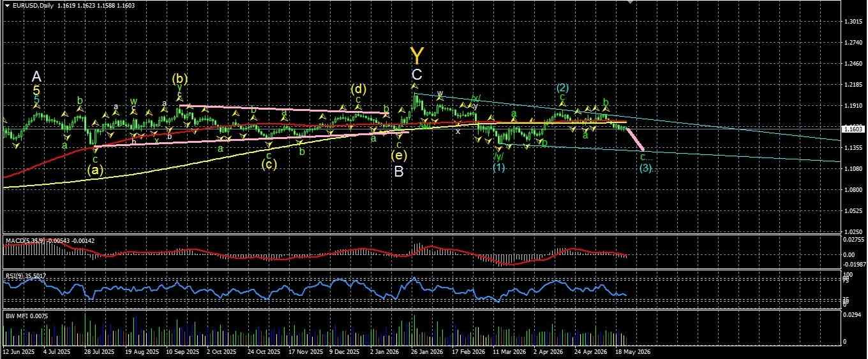Select the yellow (e) wave label
The image size is (868, 359).
point(399,154)
